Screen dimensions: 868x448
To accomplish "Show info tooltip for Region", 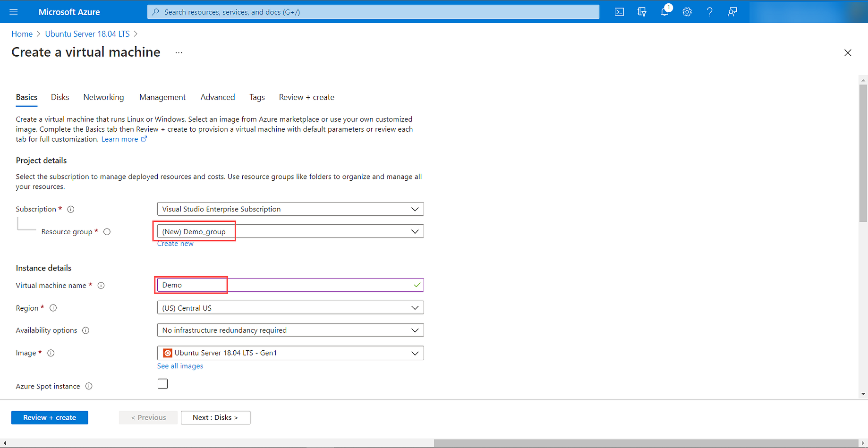I will tap(53, 308).
